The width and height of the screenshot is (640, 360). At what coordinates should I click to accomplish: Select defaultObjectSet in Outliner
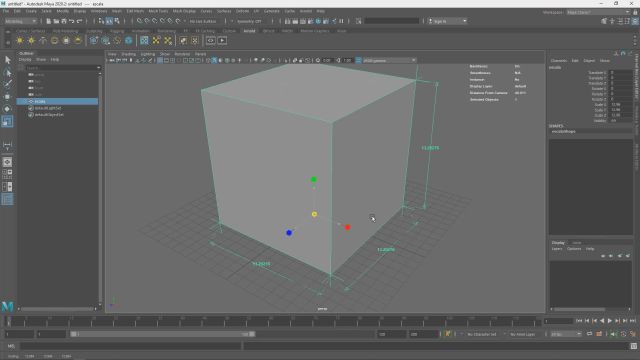point(49,115)
